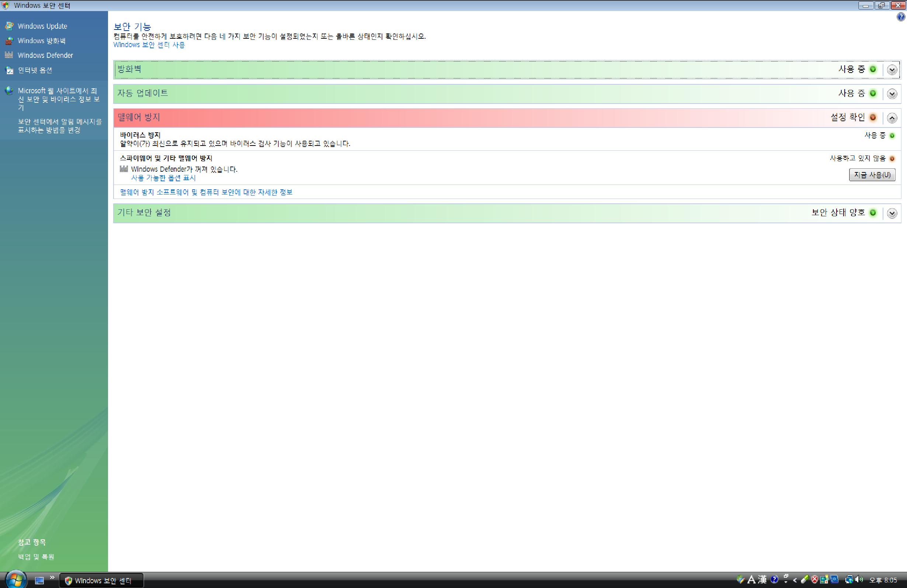The height and width of the screenshot is (588, 907).
Task: Click the 알약이(가) 최신으로 유지 status sentence
Action: 235,144
